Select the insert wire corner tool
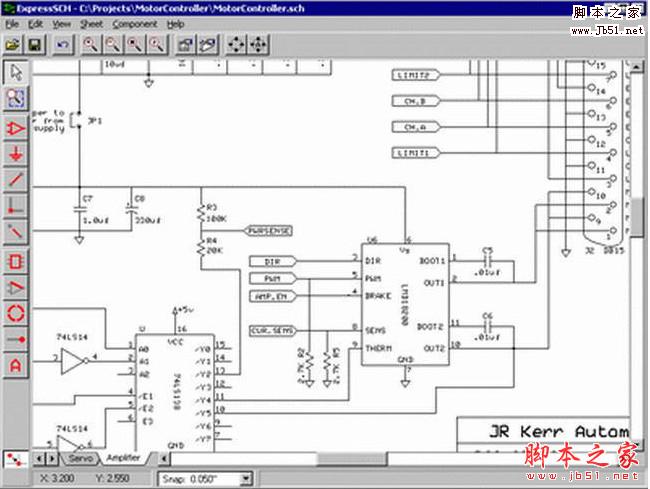This screenshot has height=489, width=650. (16, 206)
